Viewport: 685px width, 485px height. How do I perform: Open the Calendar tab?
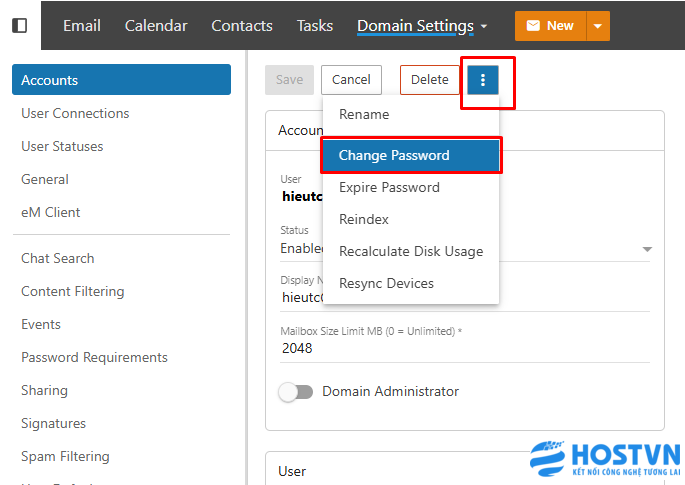tap(156, 25)
